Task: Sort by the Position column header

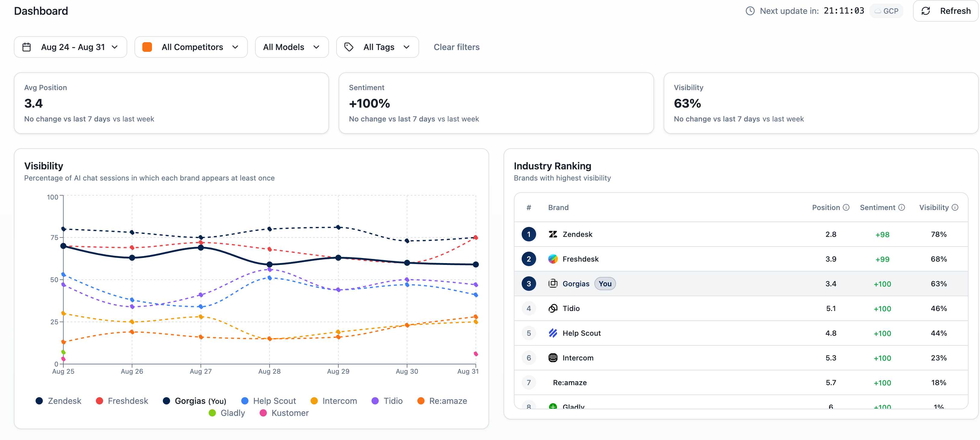Action: 826,208
